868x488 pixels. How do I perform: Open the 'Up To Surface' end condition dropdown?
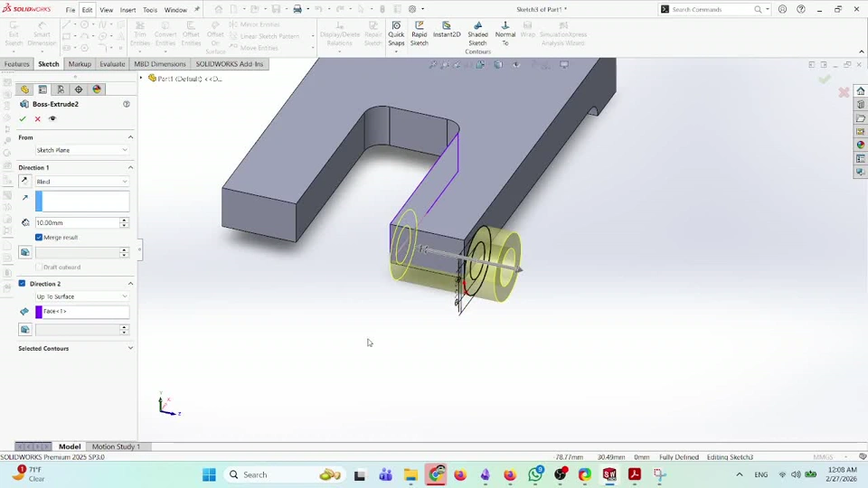coord(82,296)
